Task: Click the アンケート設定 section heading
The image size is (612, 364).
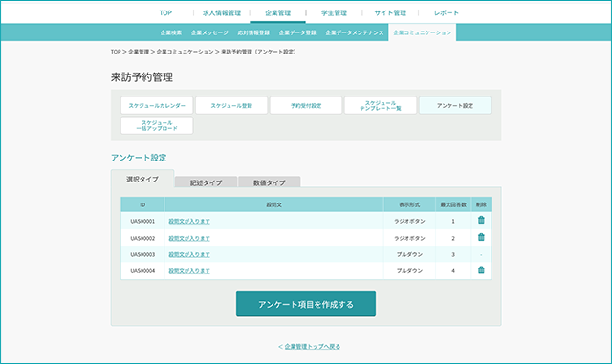Action: pyautogui.click(x=139, y=158)
